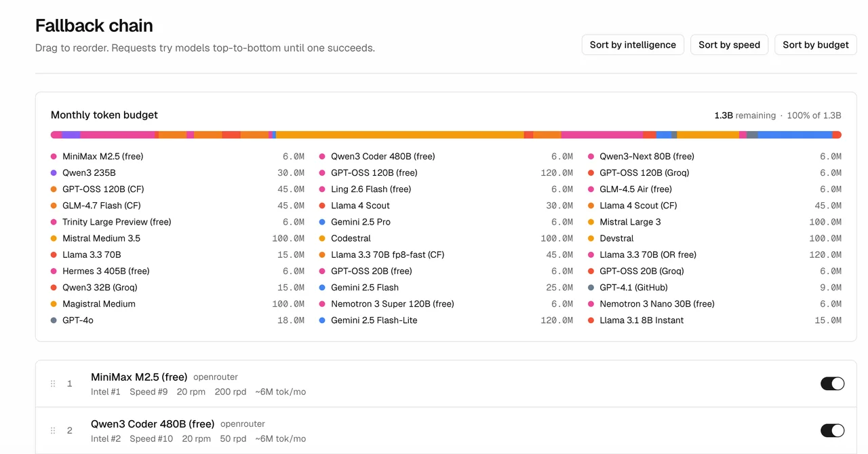Click purple dot beside Qwen3 235B legend
Screen dimensions: 868x454
[54, 173]
